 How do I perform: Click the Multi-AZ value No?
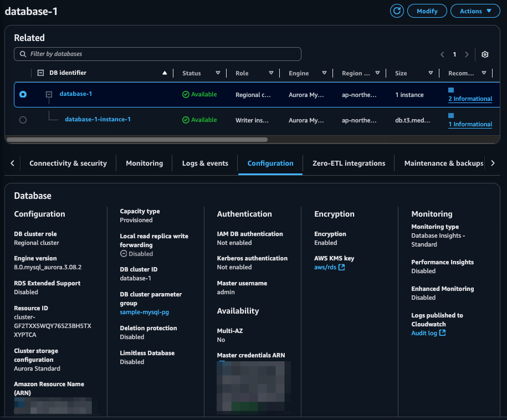221,340
